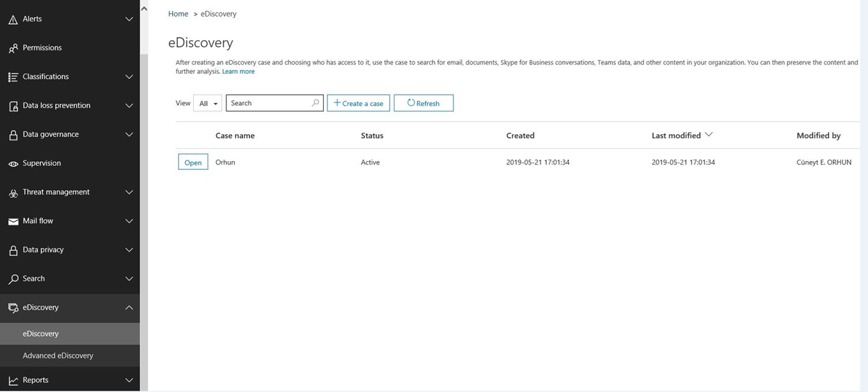Screen dimensions: 868x392
Task: Click the Active status cell
Action: [x=370, y=162]
